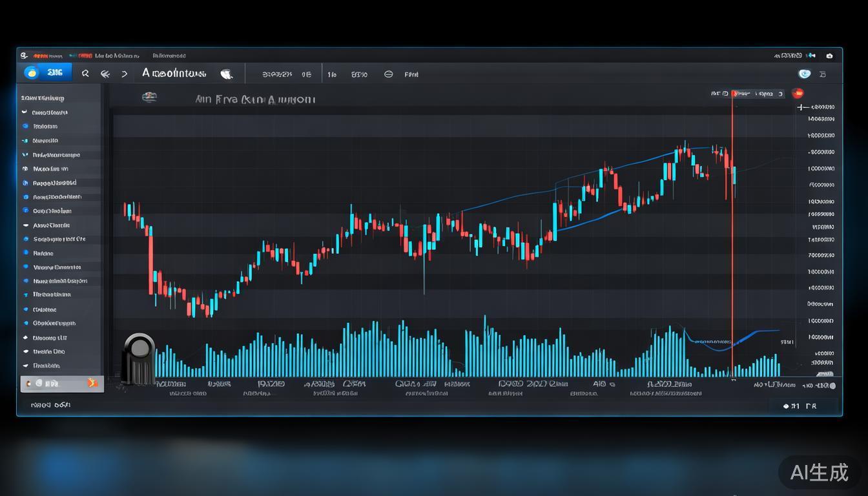Expand the first sidebar entry with the chevron
Viewport: 868px width, 496px height.
click(x=25, y=112)
